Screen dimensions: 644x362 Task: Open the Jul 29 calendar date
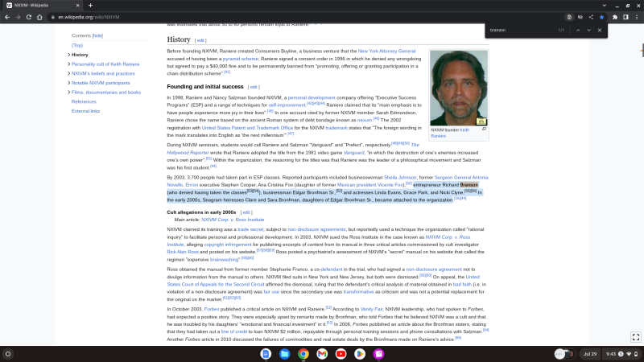pyautogui.click(x=590, y=354)
